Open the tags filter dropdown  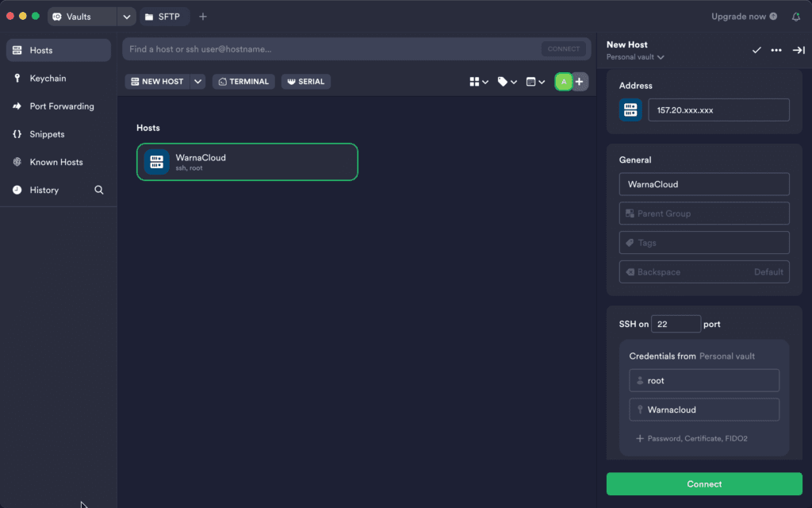point(507,82)
